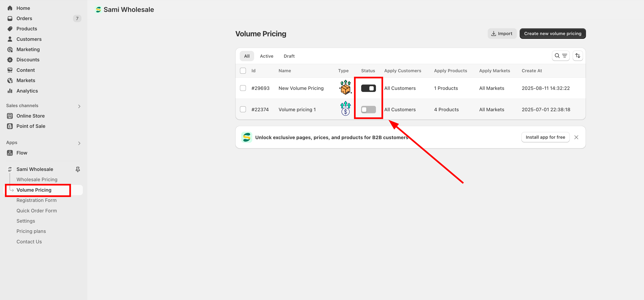This screenshot has width=644, height=300.
Task: Open Wholesale Pricing in sidebar
Action: tap(37, 180)
